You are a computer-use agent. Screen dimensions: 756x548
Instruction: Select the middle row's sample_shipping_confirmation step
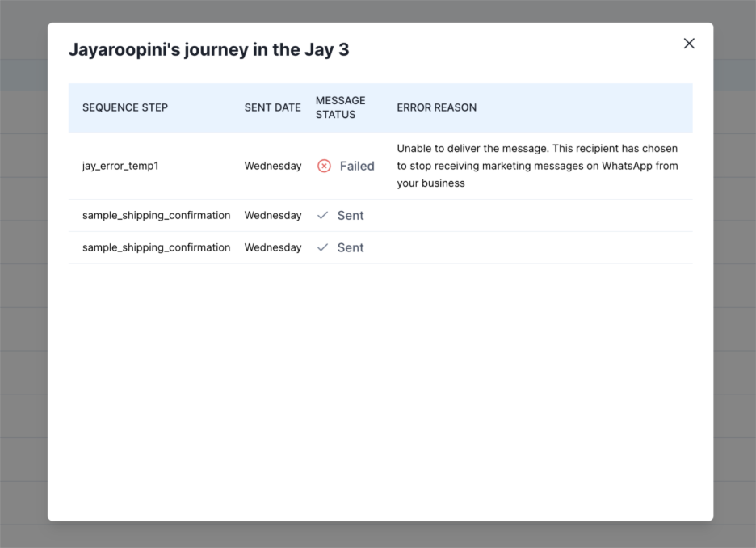[156, 215]
